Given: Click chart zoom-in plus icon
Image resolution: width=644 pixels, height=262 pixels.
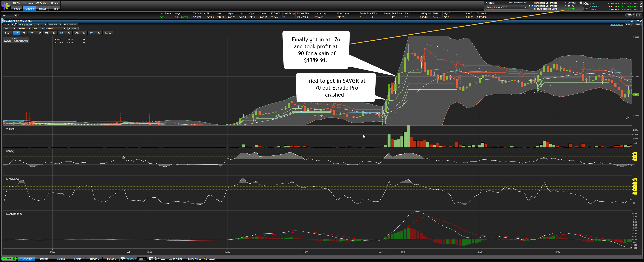Looking at the screenshot, I should coord(321,116).
